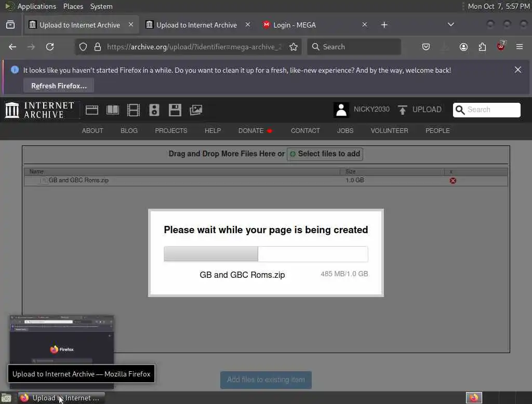Image resolution: width=532 pixels, height=404 pixels.
Task: Click the Refresh Firefox... button
Action: [59, 86]
